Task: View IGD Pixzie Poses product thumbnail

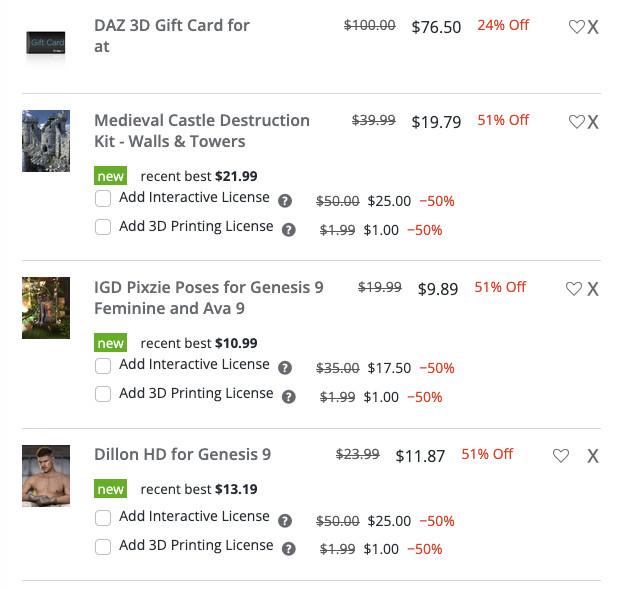Action: click(x=46, y=308)
